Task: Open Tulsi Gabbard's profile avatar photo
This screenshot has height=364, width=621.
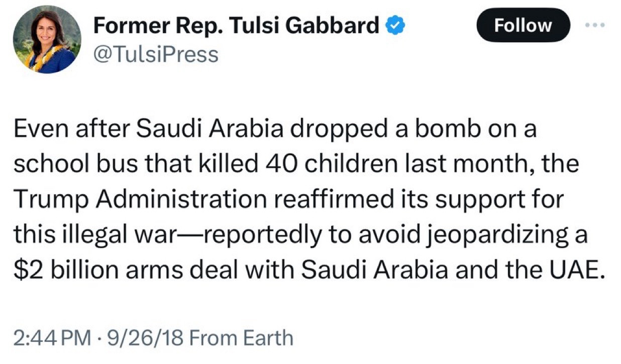Action: (x=47, y=40)
